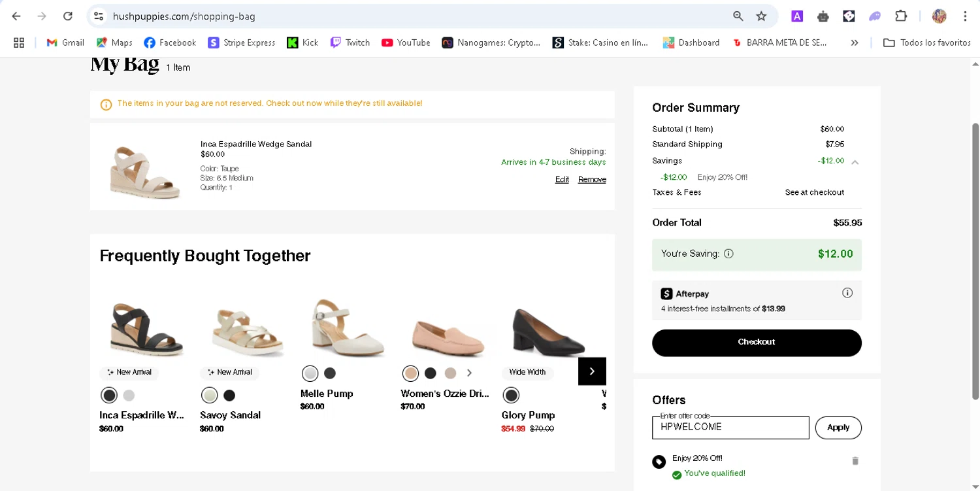This screenshot has width=980, height=491.
Task: Select black swatch for Melle Pump
Action: (x=330, y=373)
